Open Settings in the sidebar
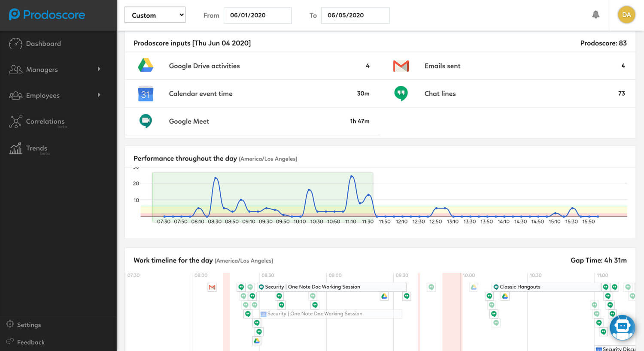Viewport: 644px width, 351px height. (x=29, y=325)
